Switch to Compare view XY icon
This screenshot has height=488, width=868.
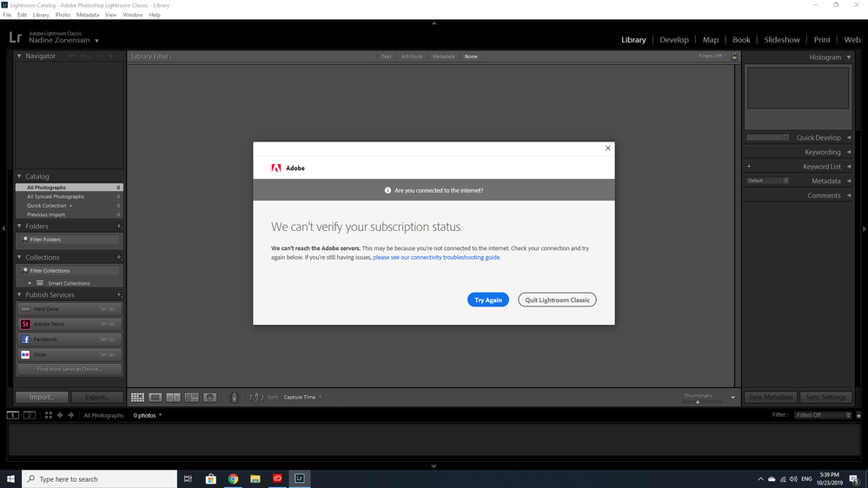[x=173, y=398]
